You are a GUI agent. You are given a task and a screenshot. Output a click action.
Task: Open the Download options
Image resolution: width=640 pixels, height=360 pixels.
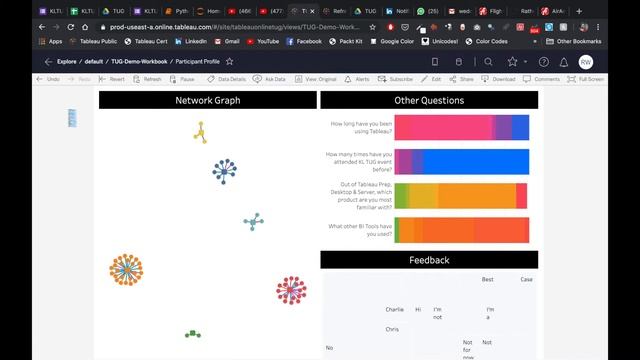498,79
